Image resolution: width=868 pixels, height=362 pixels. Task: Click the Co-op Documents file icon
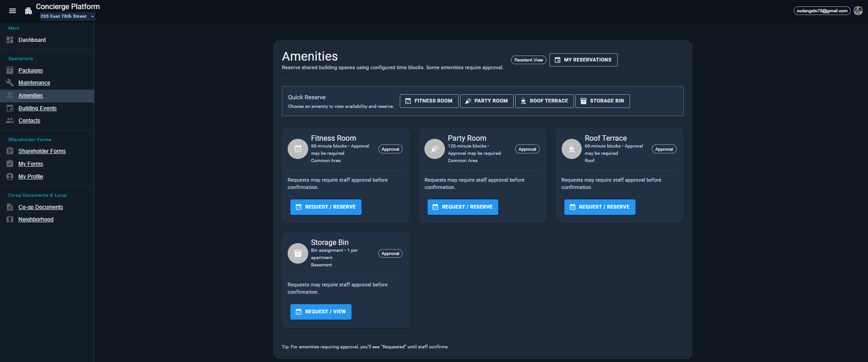click(10, 207)
